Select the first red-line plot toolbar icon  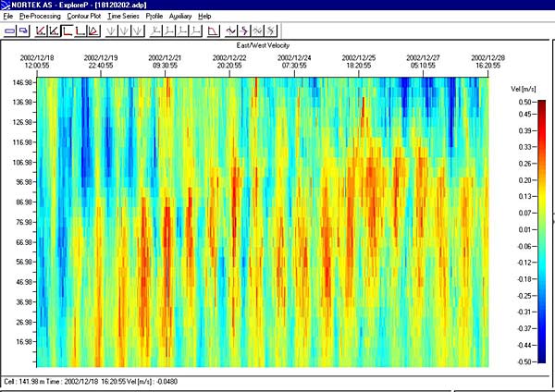(x=41, y=31)
